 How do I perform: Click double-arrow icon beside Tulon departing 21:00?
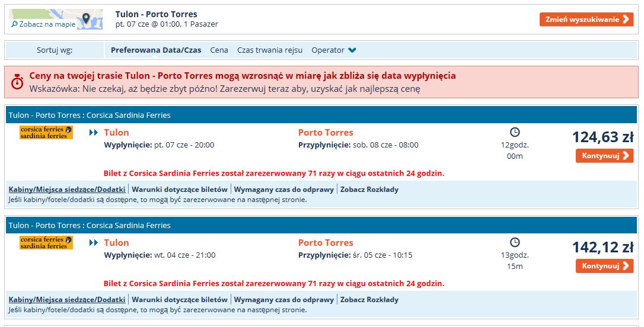[94, 243]
